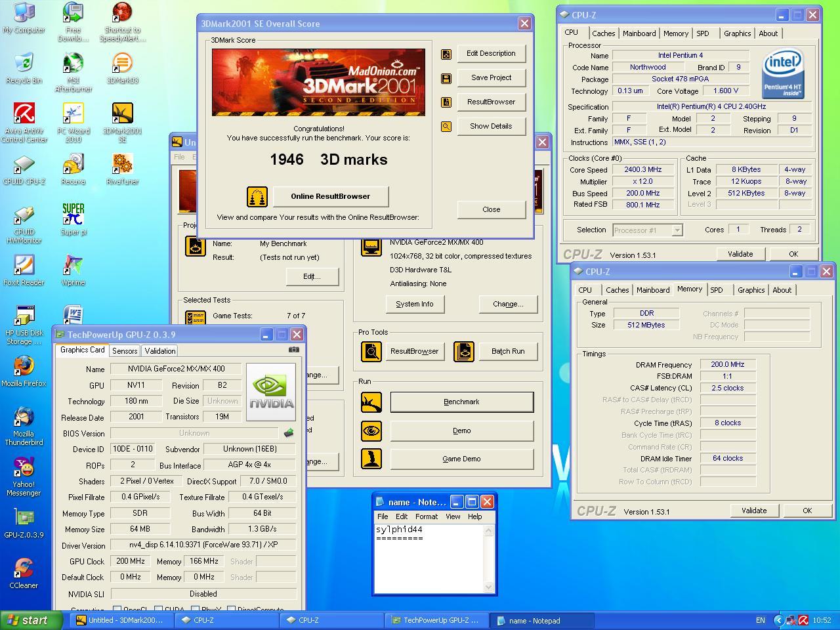
Task: Launch CCleaner desktop shortcut
Action: [x=24, y=574]
